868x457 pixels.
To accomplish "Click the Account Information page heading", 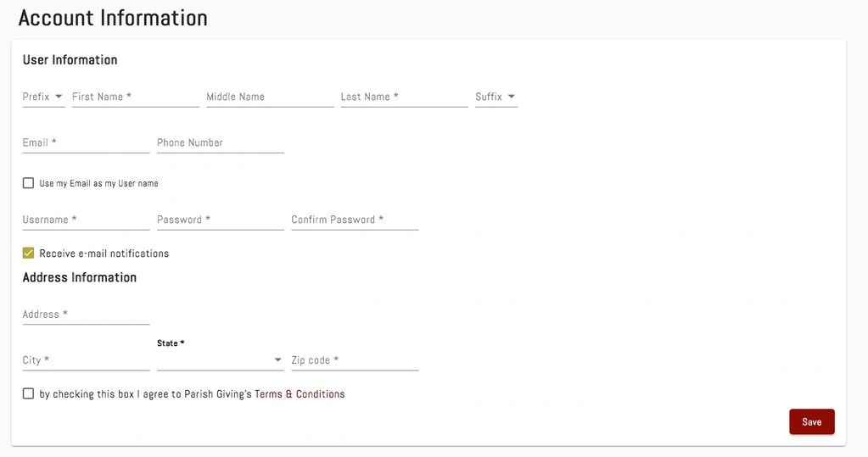I will pos(113,18).
